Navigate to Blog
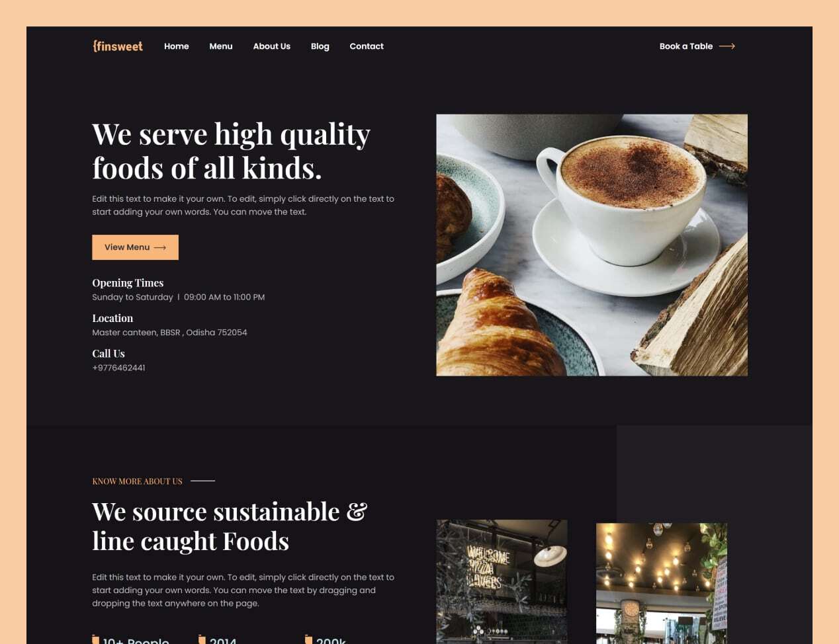The image size is (839, 644). [x=320, y=46]
